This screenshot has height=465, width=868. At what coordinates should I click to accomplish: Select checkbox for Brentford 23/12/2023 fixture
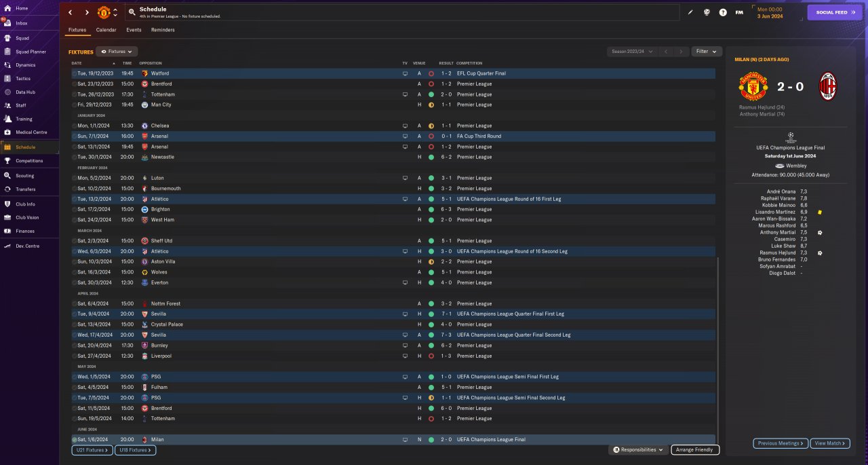tap(74, 83)
